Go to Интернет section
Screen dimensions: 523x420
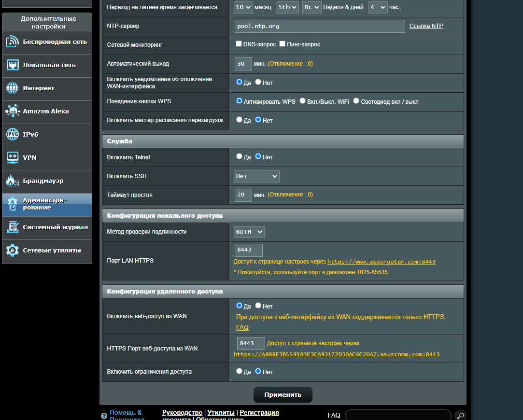(47, 89)
